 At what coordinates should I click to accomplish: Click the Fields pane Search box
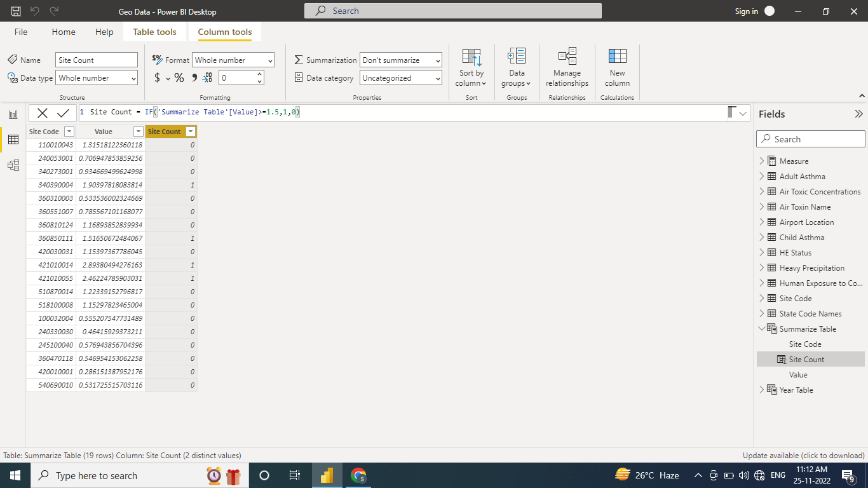coord(811,139)
